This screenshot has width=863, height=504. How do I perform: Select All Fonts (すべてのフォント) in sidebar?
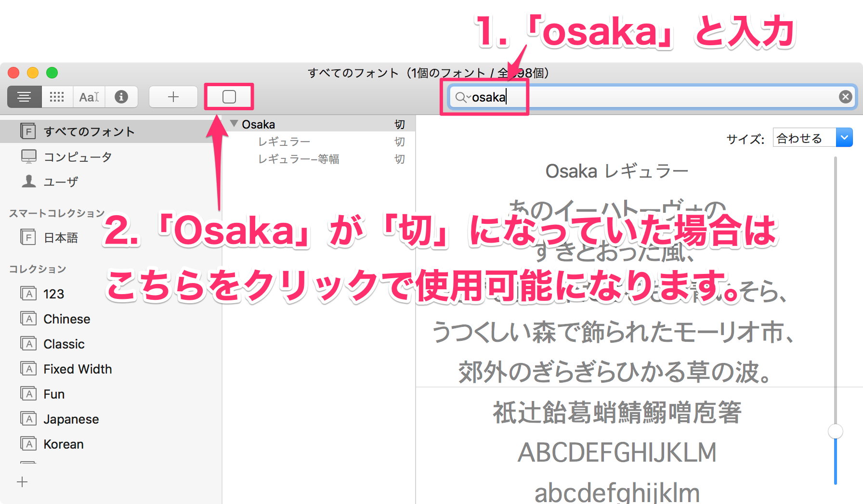tap(111, 131)
